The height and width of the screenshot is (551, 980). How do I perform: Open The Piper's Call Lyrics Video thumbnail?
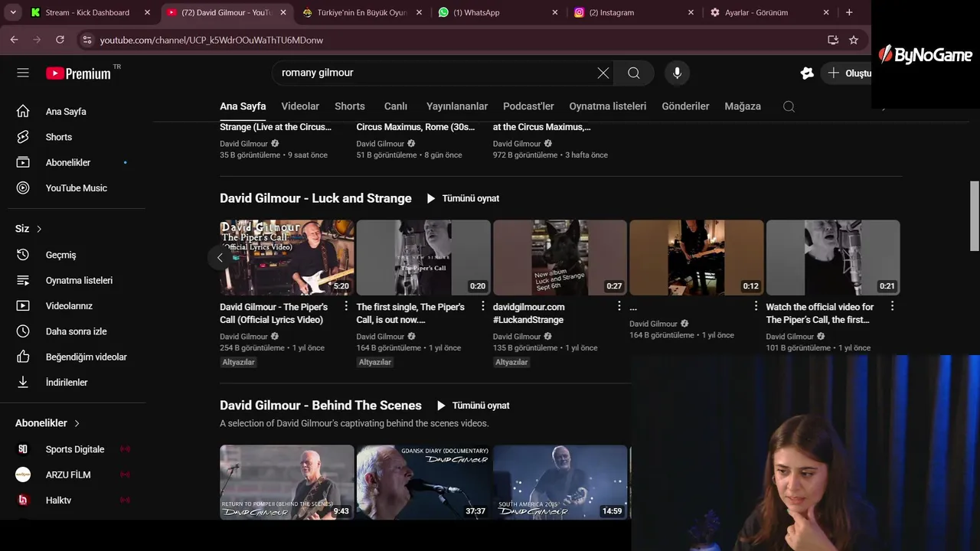point(287,258)
